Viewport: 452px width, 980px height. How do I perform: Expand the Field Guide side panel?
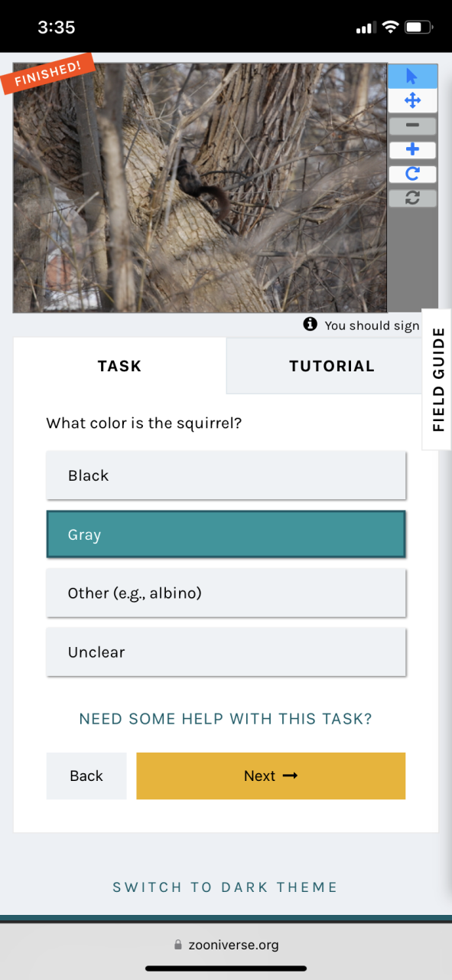(x=437, y=380)
